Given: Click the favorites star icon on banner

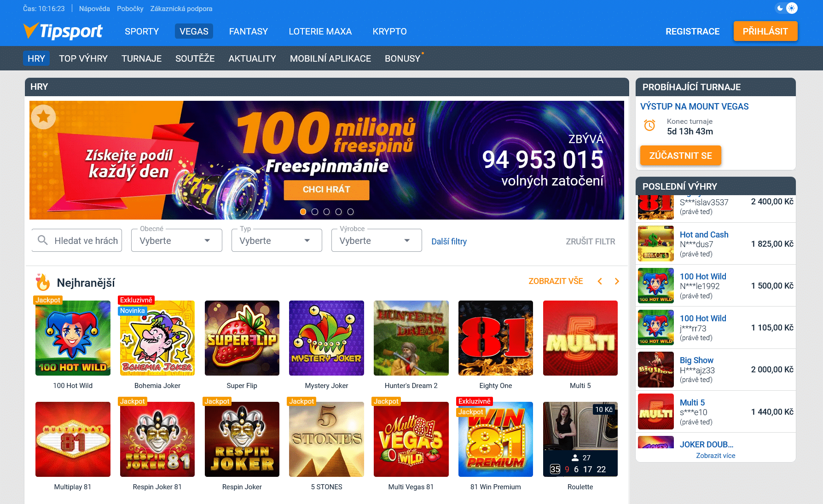Looking at the screenshot, I should pos(43,116).
